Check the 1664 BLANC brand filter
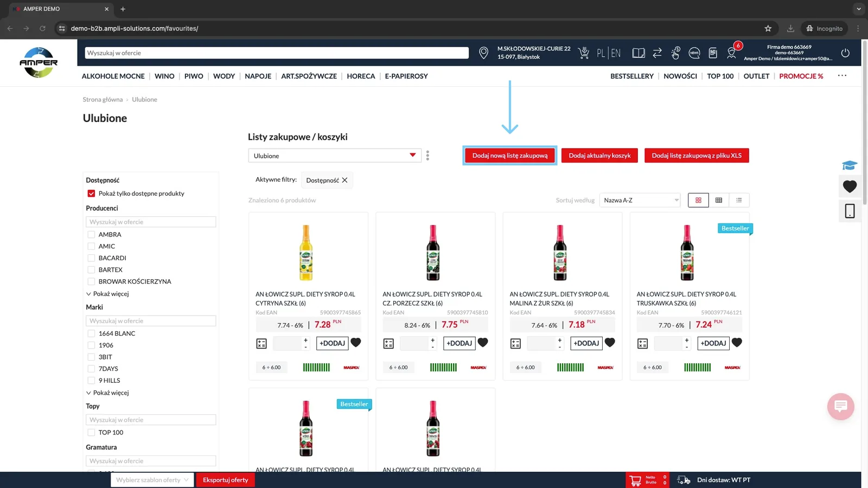868x488 pixels. point(91,333)
